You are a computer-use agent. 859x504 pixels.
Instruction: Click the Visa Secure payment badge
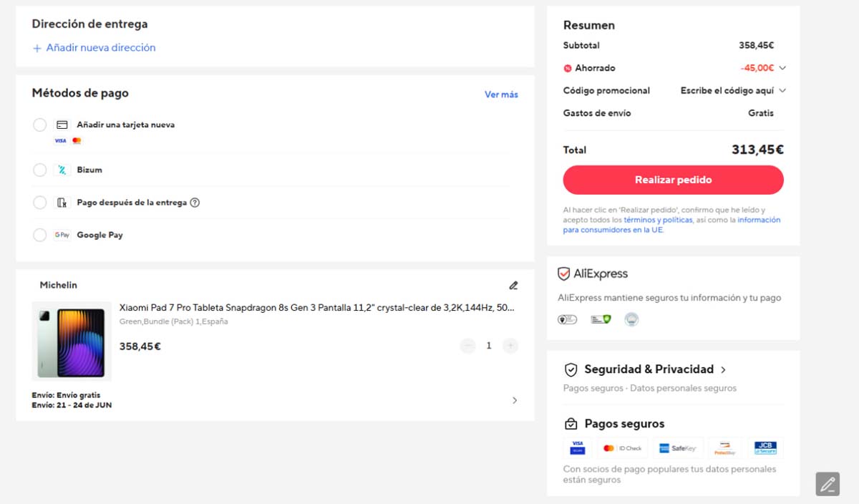coord(578,448)
